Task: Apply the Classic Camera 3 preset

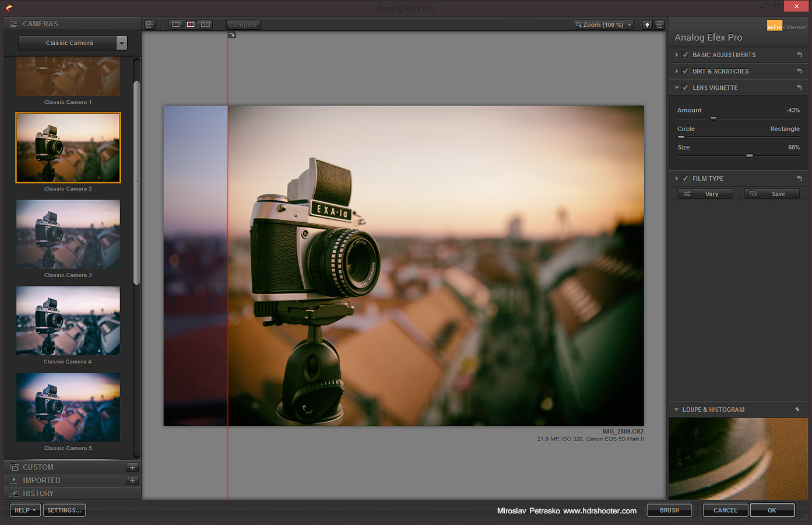Action: 68,234
